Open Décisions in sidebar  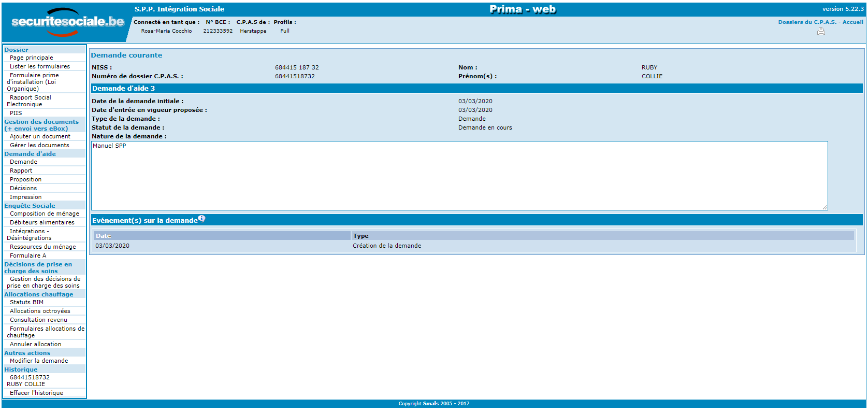(23, 188)
